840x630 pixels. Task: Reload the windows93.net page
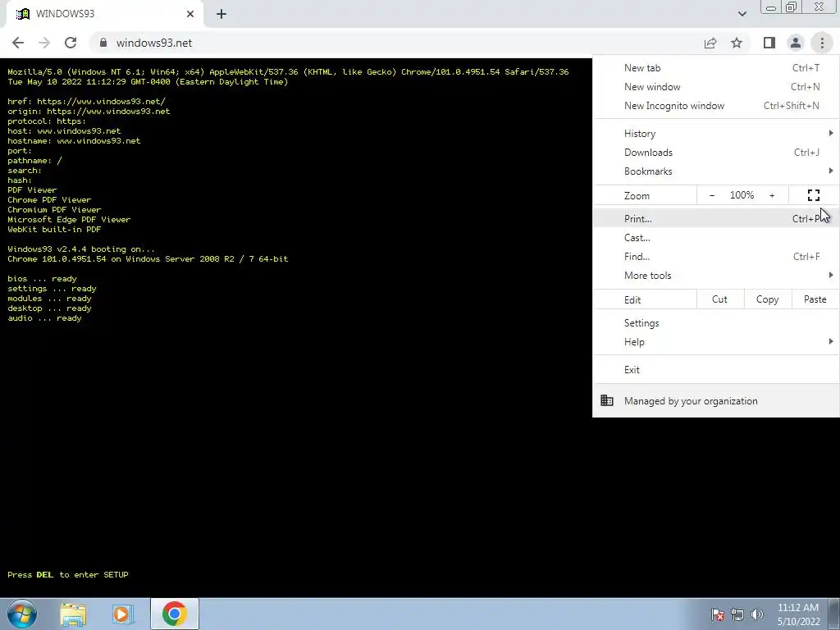[x=71, y=43]
